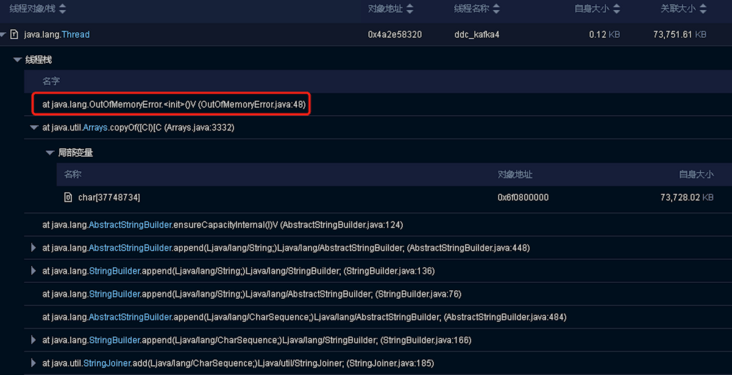The width and height of the screenshot is (732, 375).
Task: Sort by 自身大小 column header arrows
Action: tap(616, 8)
